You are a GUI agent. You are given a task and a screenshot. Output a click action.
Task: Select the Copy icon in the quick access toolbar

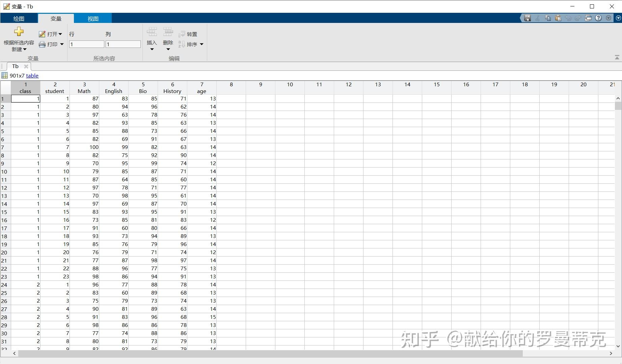coord(548,18)
